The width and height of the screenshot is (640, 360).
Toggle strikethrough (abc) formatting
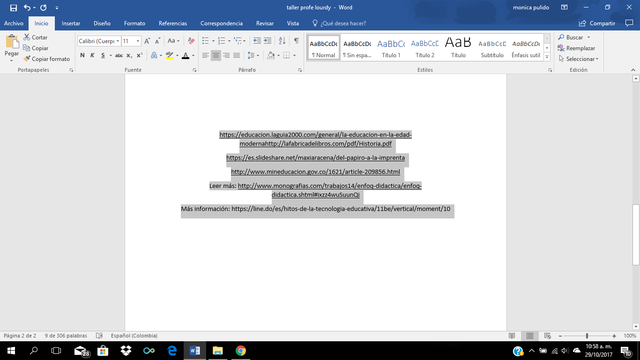[x=119, y=56]
